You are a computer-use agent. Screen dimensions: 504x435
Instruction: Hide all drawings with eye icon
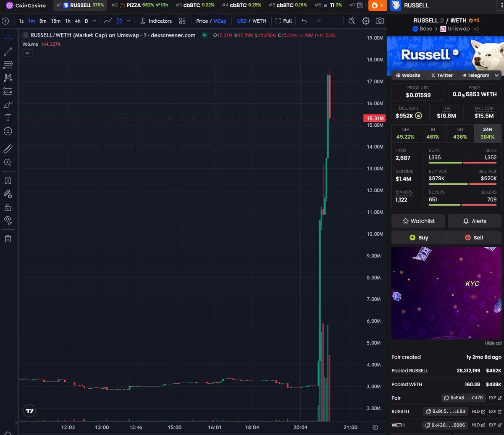[8, 220]
